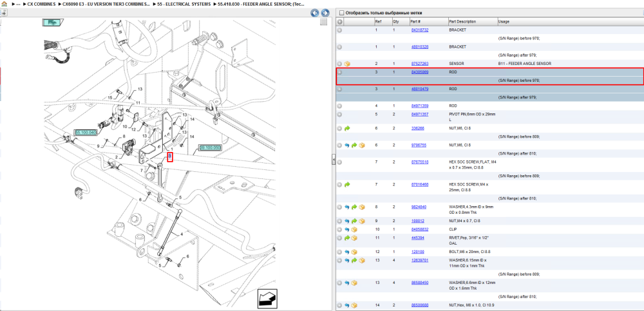Open part number 87527263 link
This screenshot has width=644, height=311.
point(420,64)
